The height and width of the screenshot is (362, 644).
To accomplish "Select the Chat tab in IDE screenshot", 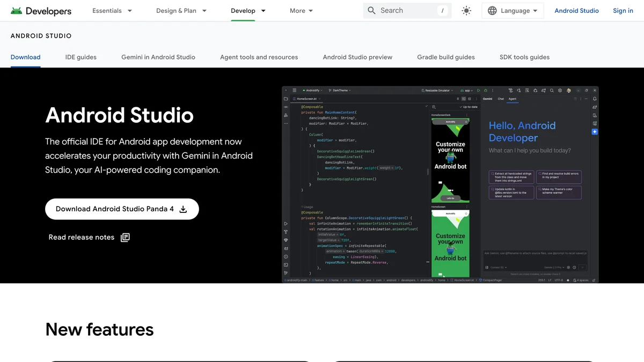I will click(501, 99).
